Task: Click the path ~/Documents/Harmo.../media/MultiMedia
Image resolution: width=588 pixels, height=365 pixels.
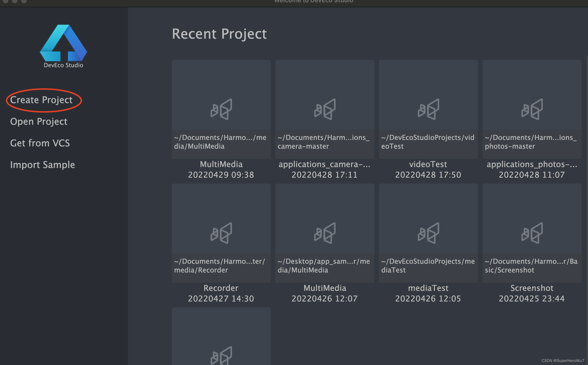Action: pyautogui.click(x=220, y=142)
